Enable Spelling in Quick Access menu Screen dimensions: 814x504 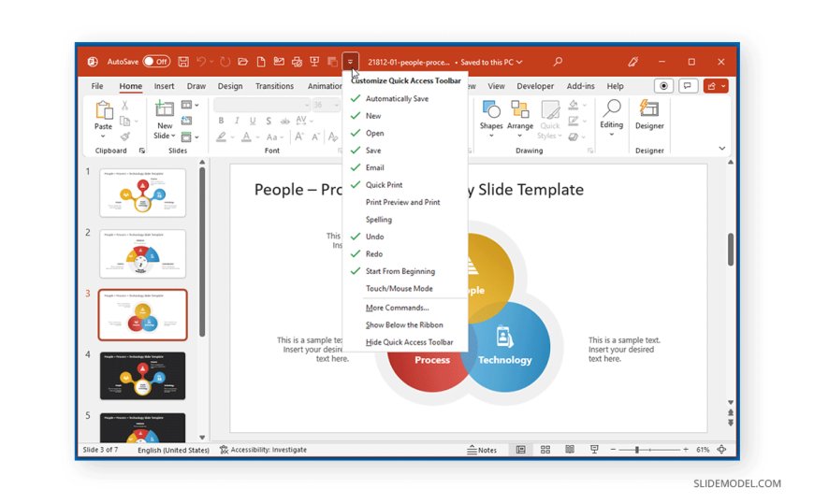pos(379,220)
